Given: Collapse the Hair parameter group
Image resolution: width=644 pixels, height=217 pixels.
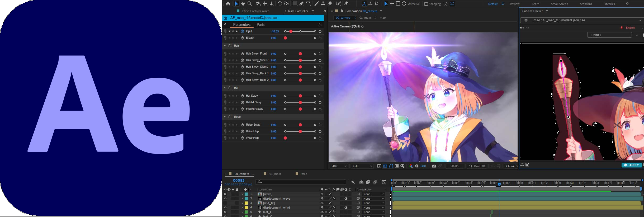Looking at the screenshot, I should (x=225, y=46).
